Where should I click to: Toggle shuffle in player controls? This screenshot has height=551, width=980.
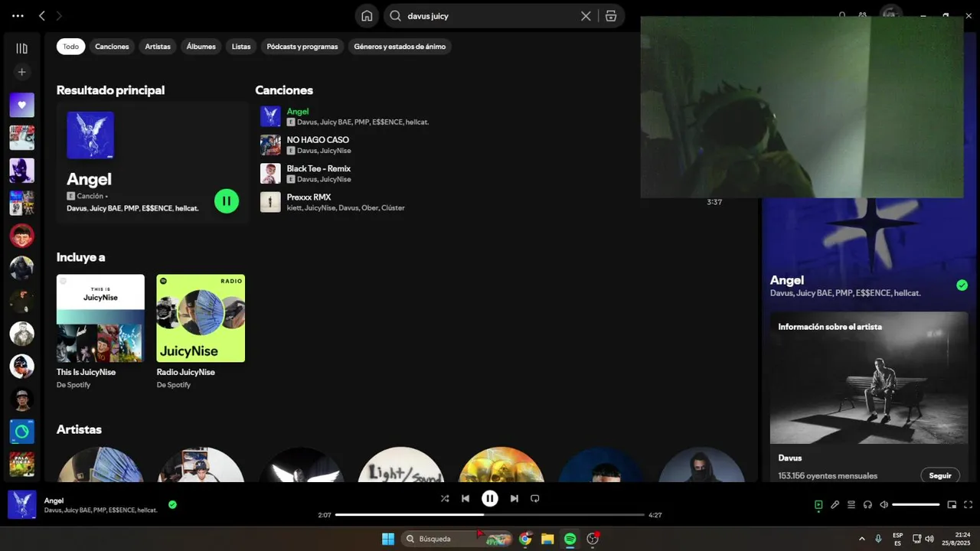pos(445,498)
